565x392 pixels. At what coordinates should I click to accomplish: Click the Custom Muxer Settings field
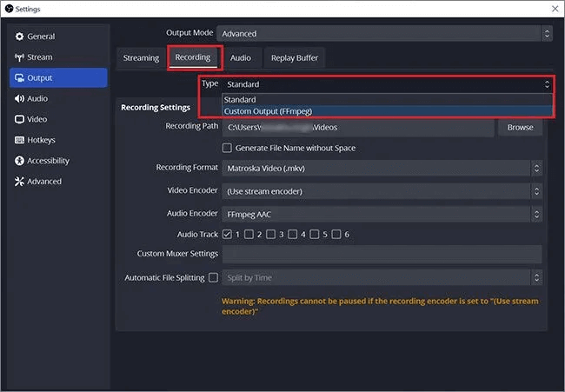point(382,254)
